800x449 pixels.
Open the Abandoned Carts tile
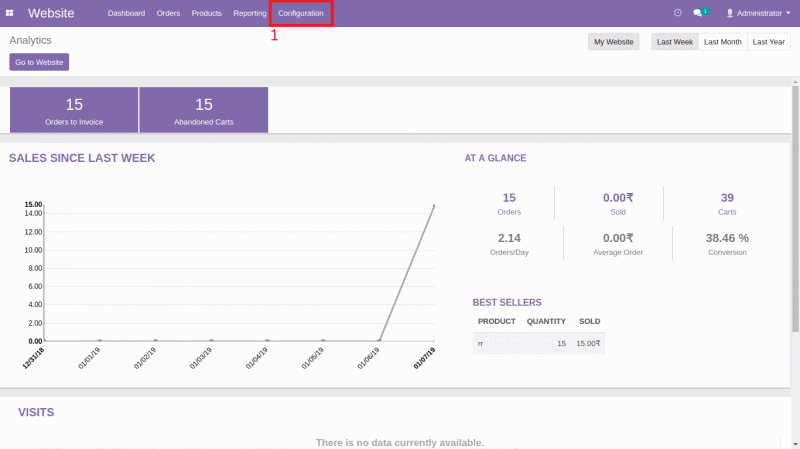click(x=204, y=110)
